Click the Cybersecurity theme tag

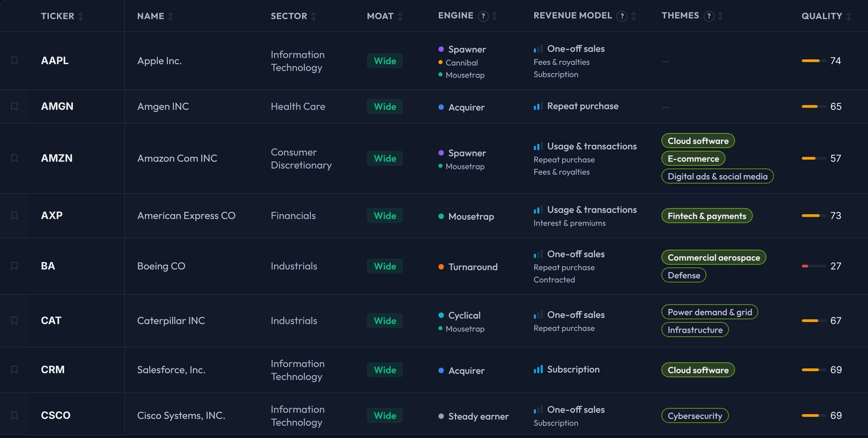coord(695,416)
